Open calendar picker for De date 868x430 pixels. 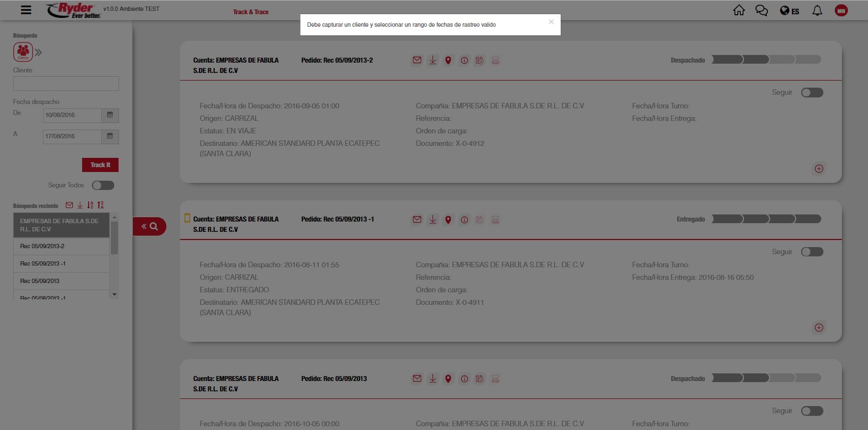(110, 115)
